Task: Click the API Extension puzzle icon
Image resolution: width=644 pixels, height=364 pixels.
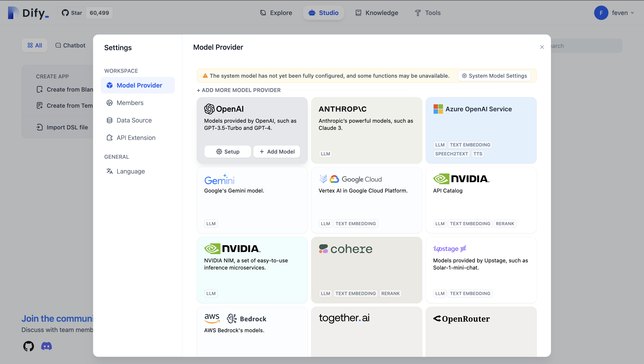Action: (x=110, y=138)
